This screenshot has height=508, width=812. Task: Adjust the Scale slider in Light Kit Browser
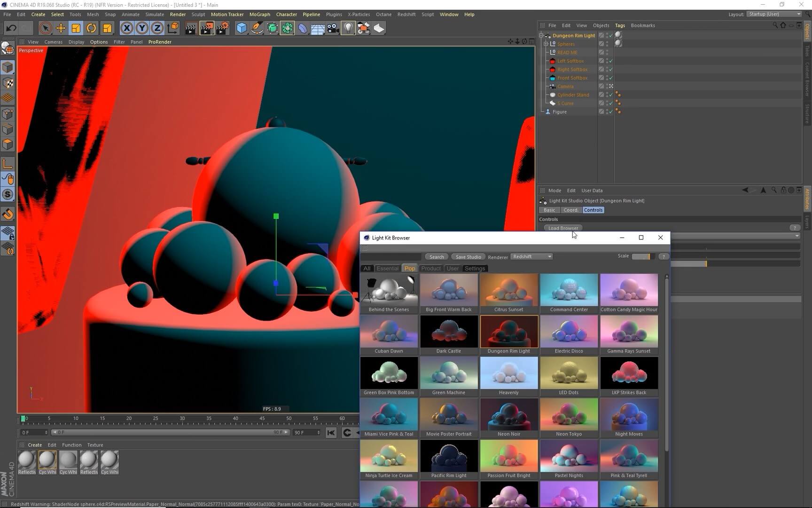point(643,257)
